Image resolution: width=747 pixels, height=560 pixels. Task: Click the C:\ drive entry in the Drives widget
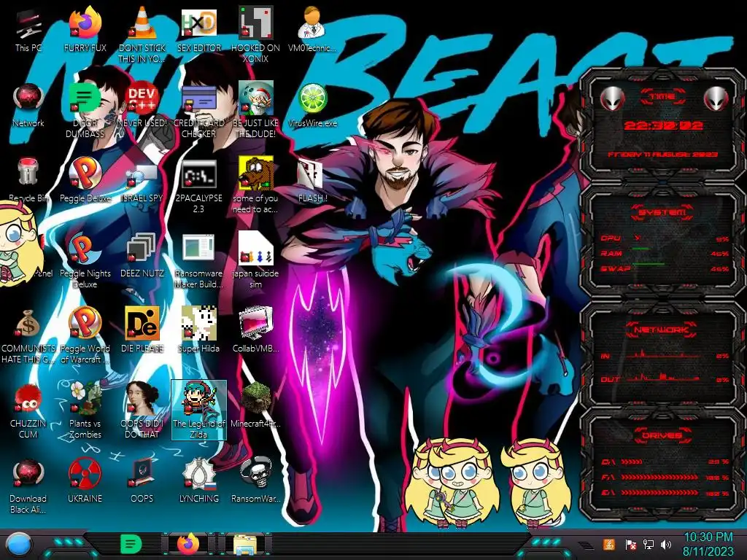click(665, 462)
